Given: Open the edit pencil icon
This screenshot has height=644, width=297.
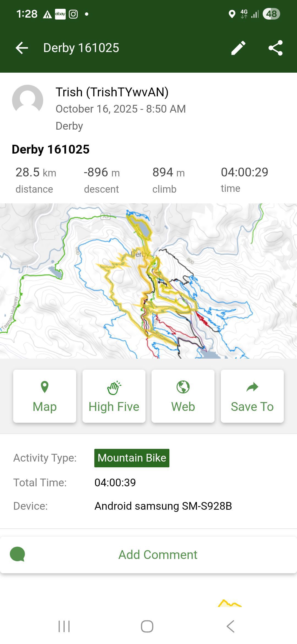Looking at the screenshot, I should pos(238,48).
